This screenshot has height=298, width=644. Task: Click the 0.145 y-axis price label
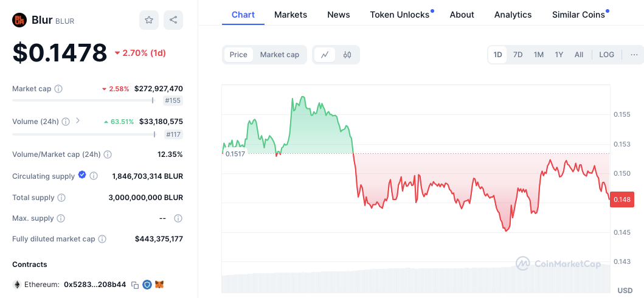622,232
